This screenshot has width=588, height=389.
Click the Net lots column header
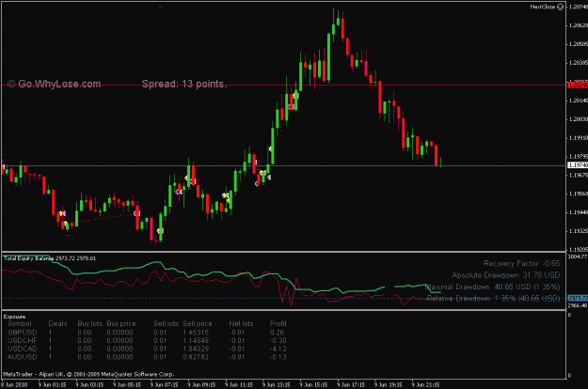click(x=241, y=323)
